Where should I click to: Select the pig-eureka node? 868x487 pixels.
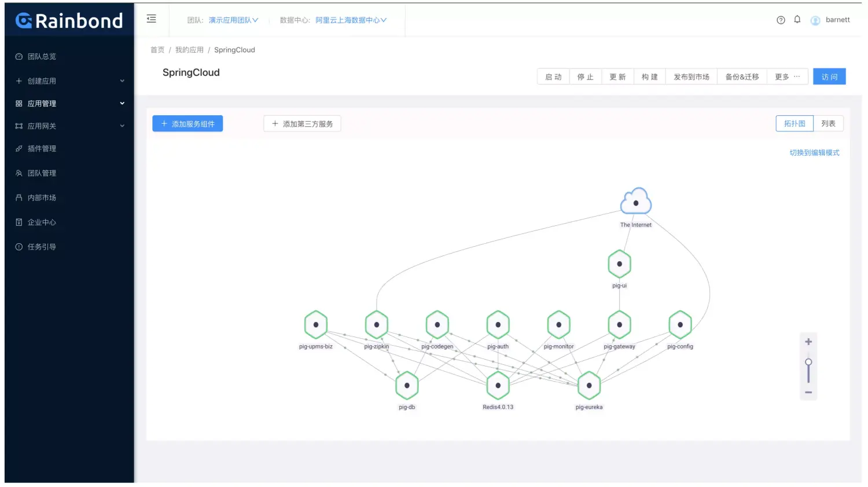click(589, 386)
